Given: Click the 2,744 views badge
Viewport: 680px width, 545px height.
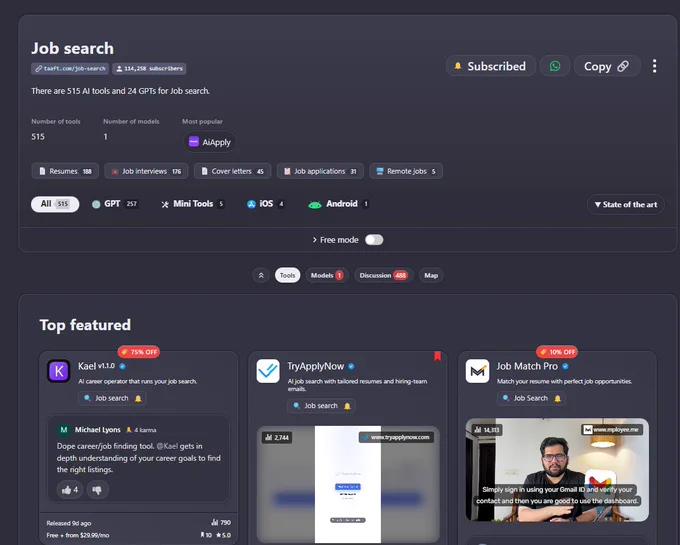Looking at the screenshot, I should tap(277, 437).
